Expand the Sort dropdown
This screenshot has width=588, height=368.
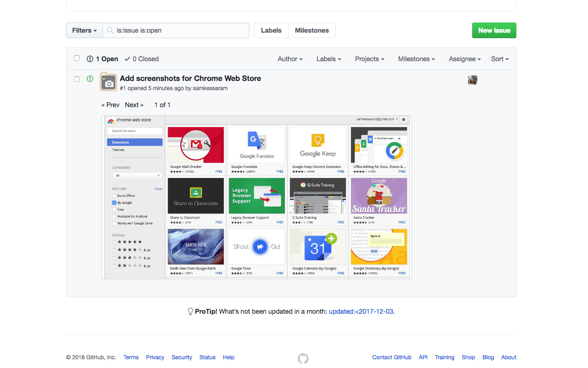pos(499,59)
